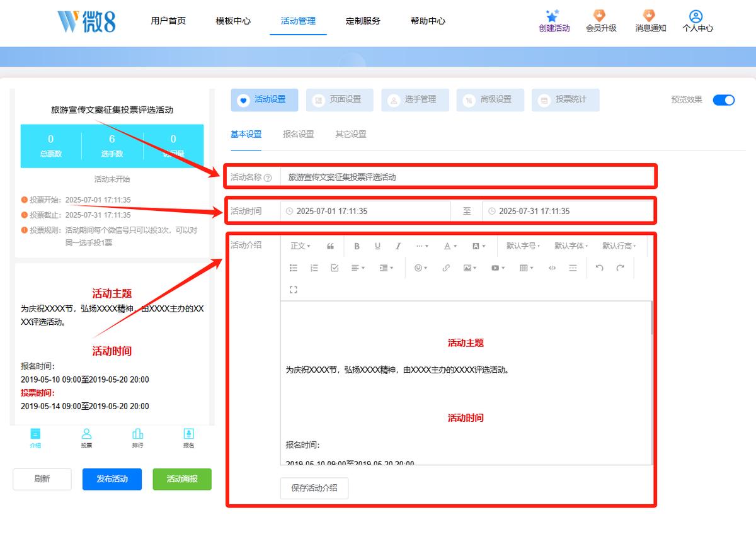The image size is (756, 537).
Task: Click the blockquote icon in editor toolbar
Action: point(331,246)
